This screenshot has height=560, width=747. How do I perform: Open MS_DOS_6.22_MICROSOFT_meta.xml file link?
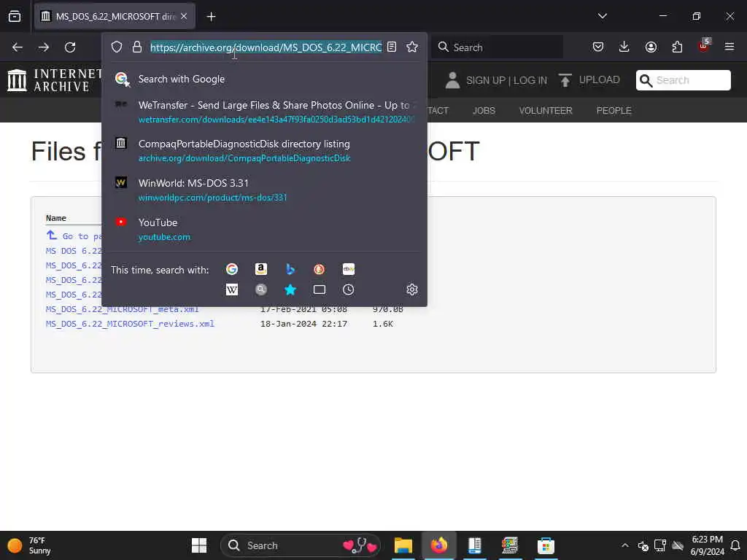tap(122, 309)
